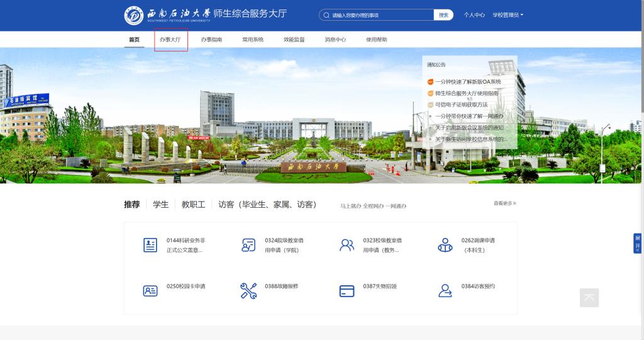The height and width of the screenshot is (340, 644).
Task: Expand the 展开 side panel on the right edge
Action: pos(638,242)
